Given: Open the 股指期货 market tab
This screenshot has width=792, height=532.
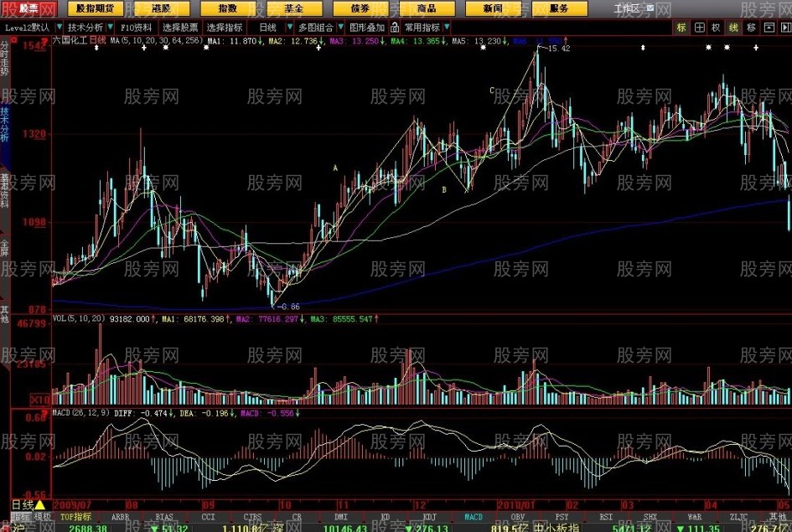Looking at the screenshot, I should click(x=96, y=8).
